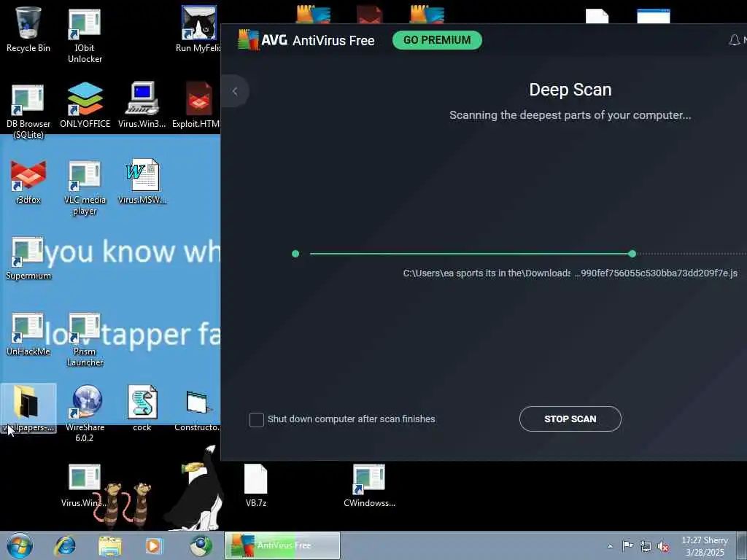Launch IObit Unlocker shortcut

click(x=85, y=34)
